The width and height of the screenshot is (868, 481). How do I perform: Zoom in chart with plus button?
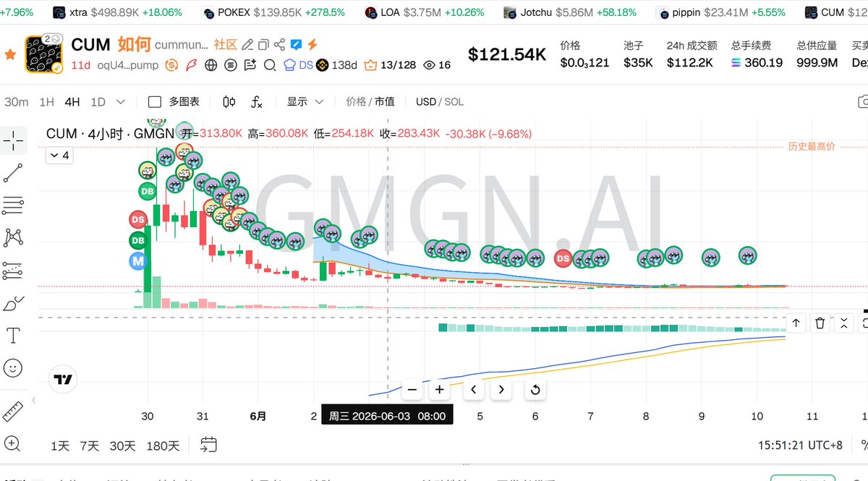[440, 390]
